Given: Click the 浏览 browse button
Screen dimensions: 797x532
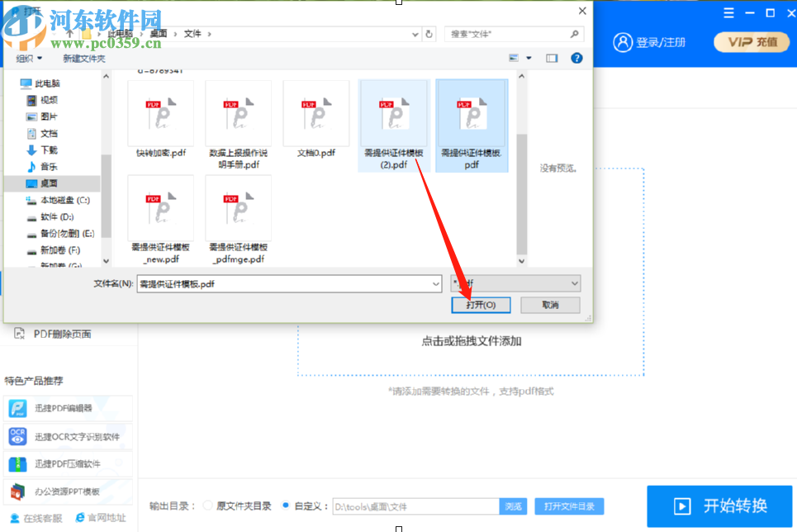Looking at the screenshot, I should (x=514, y=506).
